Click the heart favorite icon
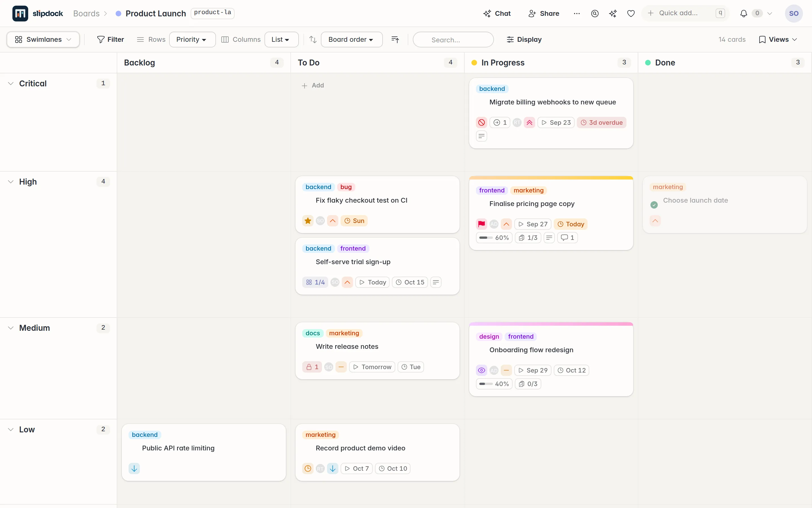This screenshot has height=508, width=812. tap(631, 14)
